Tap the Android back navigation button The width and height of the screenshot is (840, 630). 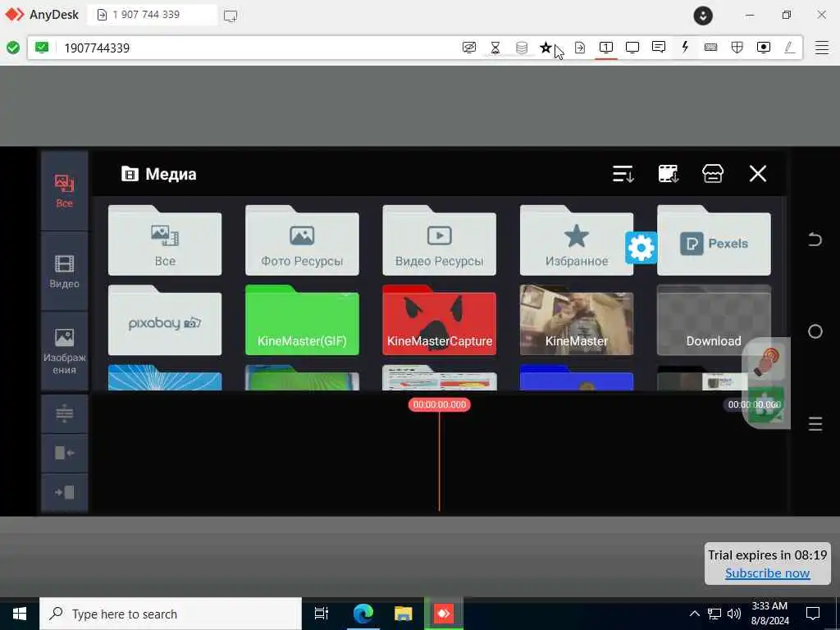tap(815, 239)
